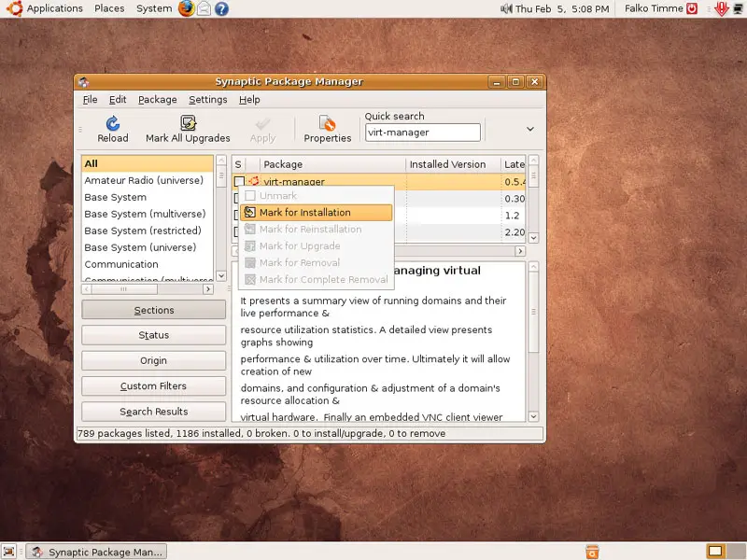Click the Apply checkmark icon
This screenshot has height=560, width=747.
[262, 124]
